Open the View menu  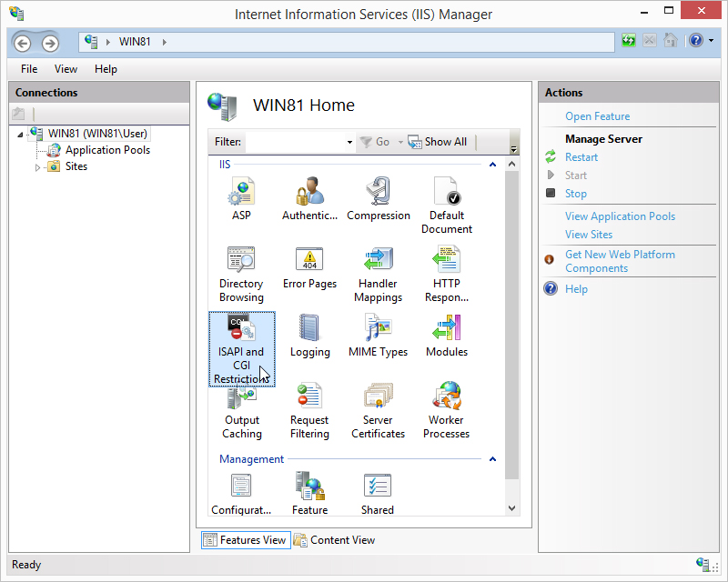click(x=66, y=69)
